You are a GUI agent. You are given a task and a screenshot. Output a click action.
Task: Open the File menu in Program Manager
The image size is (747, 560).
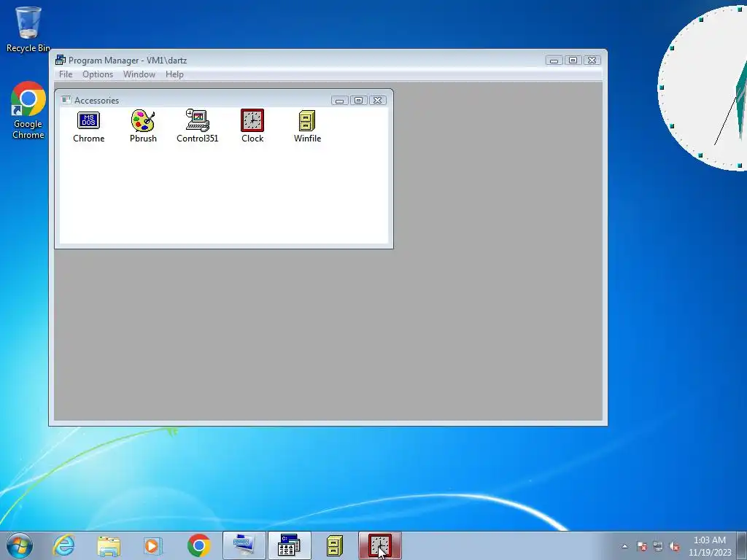[66, 74]
